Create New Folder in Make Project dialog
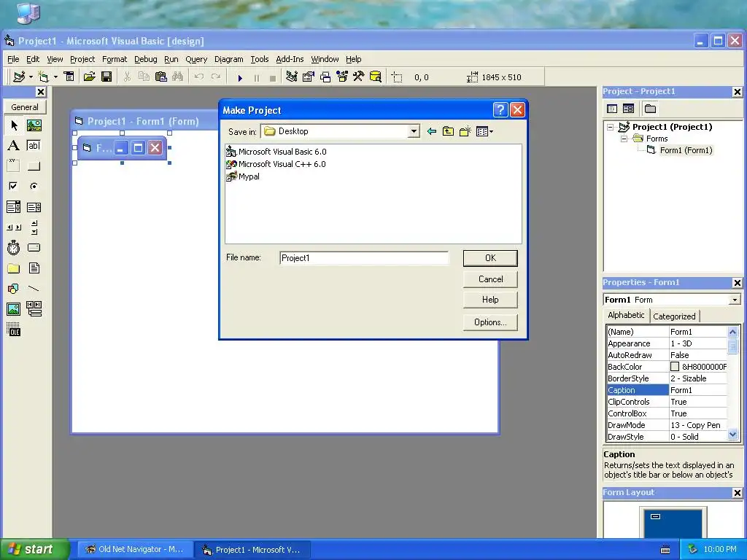This screenshot has height=560, width=747. pyautogui.click(x=465, y=131)
